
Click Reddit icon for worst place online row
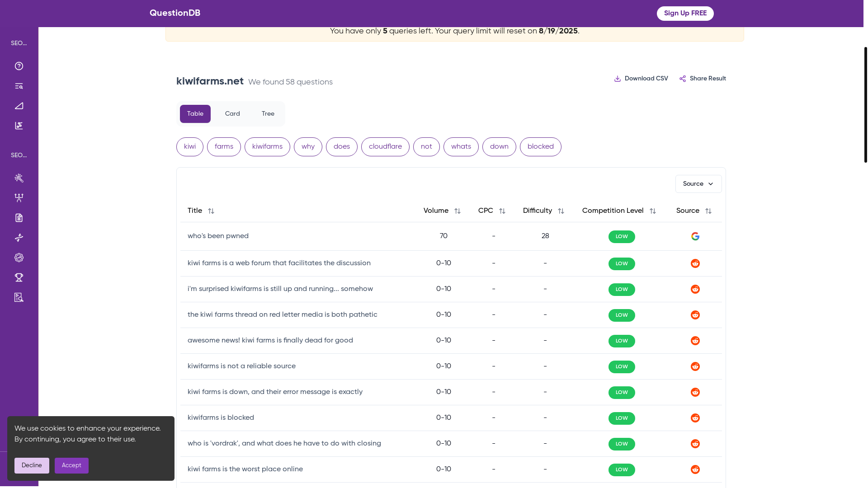pyautogui.click(x=695, y=469)
